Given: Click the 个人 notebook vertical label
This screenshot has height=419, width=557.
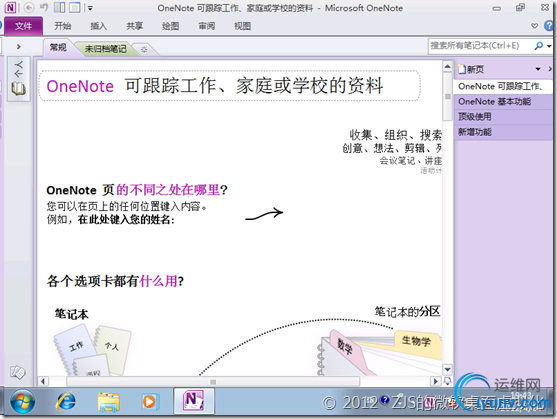Looking at the screenshot, I should pyautogui.click(x=19, y=69).
